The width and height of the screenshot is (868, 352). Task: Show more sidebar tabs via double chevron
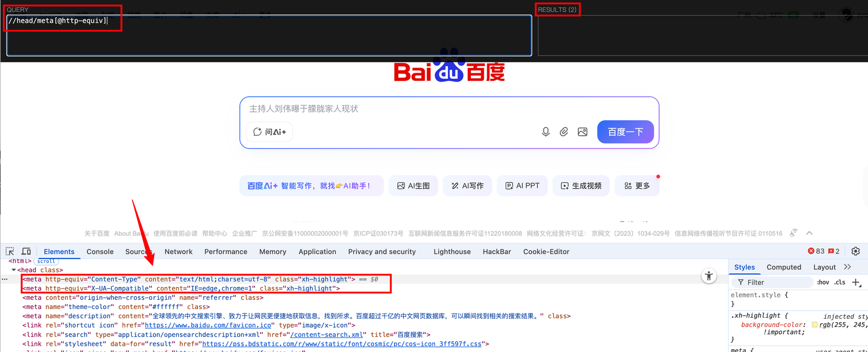pyautogui.click(x=847, y=267)
